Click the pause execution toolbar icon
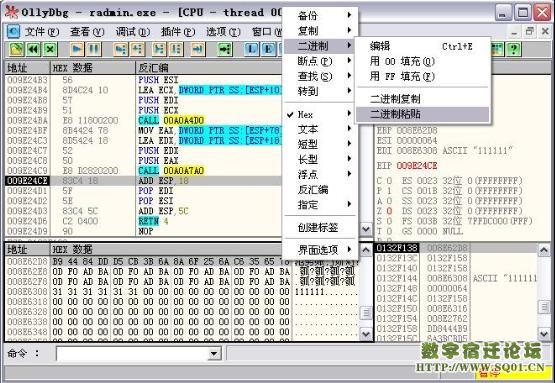Viewport: 555px width, 383px height. pos(94,49)
